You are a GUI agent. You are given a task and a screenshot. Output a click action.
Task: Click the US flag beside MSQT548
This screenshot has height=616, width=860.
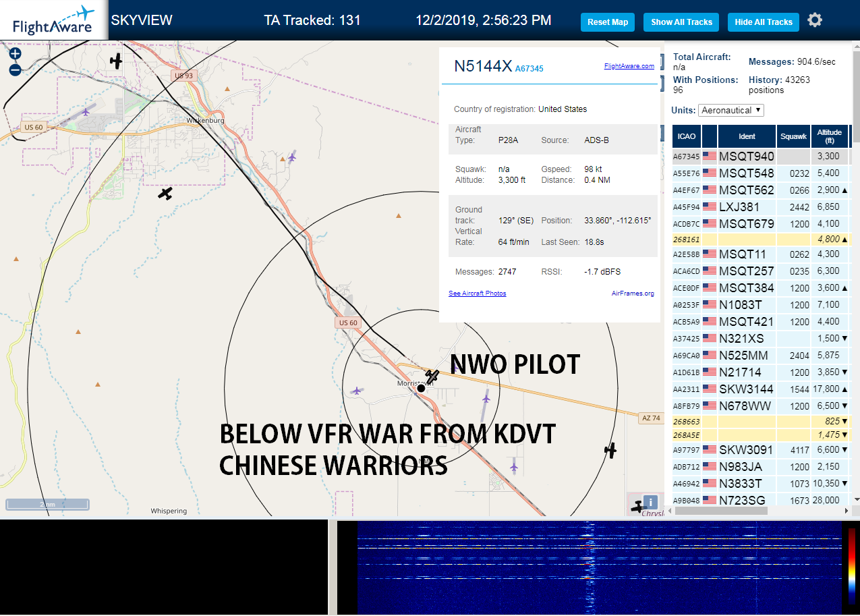pos(710,173)
